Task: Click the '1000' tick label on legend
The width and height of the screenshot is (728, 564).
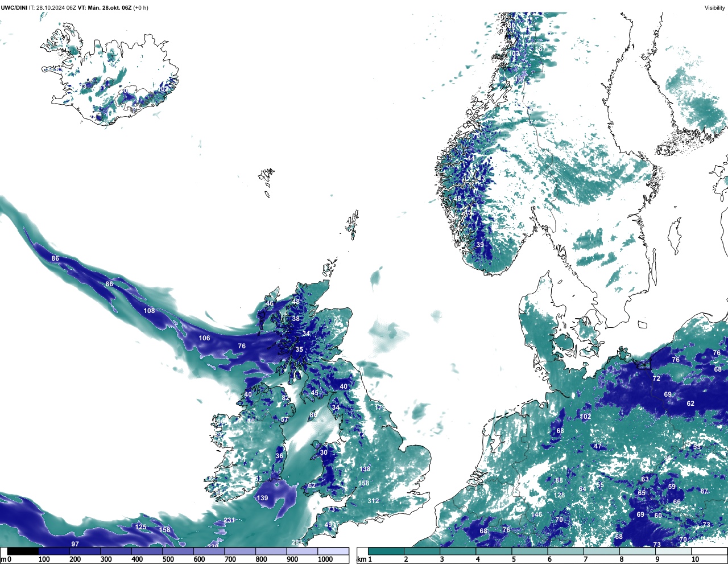Action: [x=325, y=560]
